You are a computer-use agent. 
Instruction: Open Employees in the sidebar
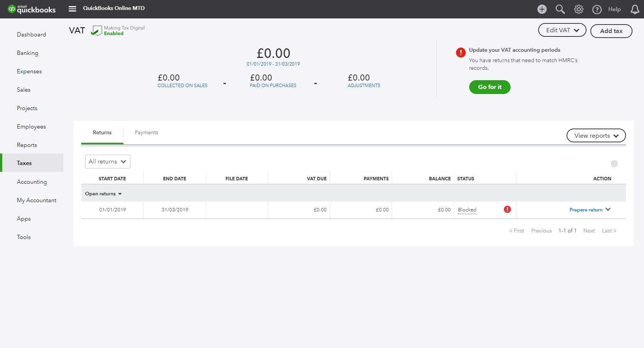click(31, 127)
